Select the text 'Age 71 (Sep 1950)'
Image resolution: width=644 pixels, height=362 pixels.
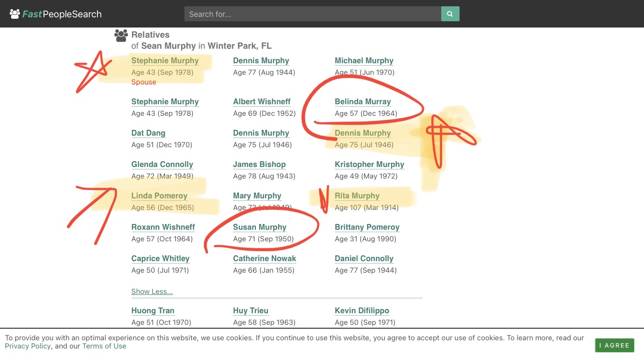264,239
